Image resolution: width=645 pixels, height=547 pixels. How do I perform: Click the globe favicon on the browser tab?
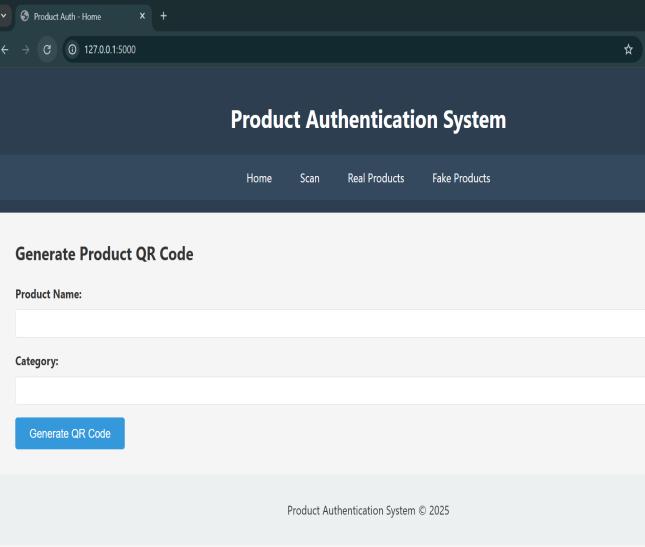[25, 16]
